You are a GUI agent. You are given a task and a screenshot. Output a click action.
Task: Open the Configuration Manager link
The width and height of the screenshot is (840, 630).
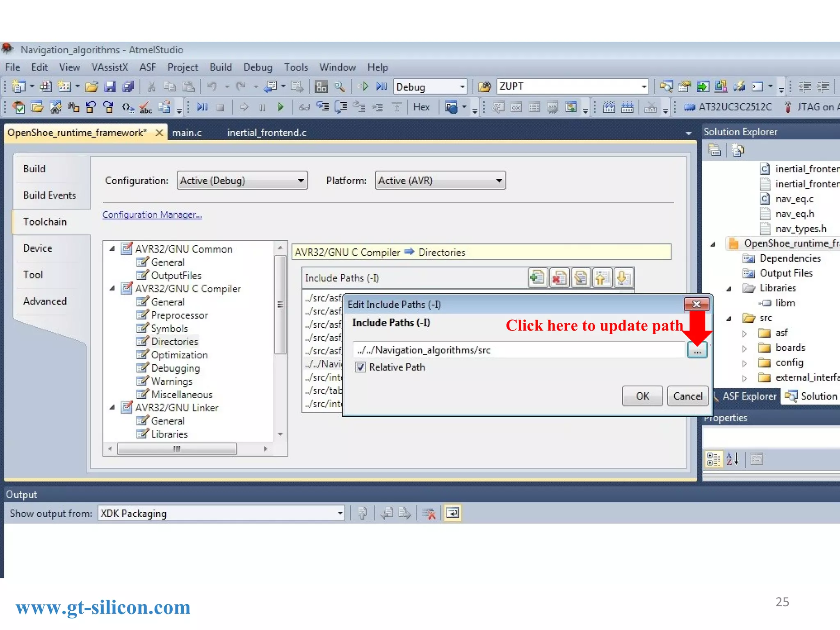coord(152,215)
